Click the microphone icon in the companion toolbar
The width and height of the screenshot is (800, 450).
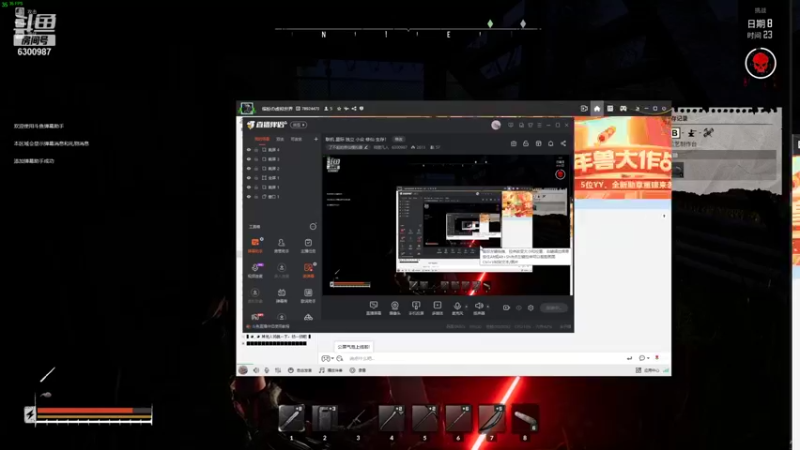coord(457,307)
